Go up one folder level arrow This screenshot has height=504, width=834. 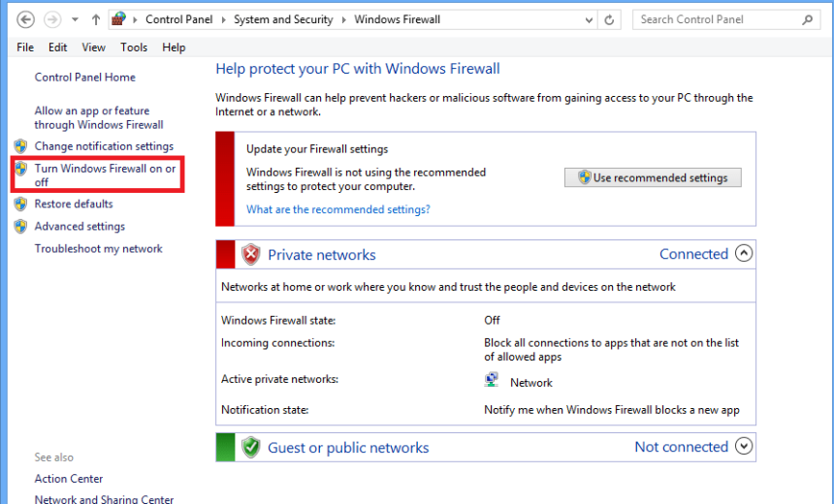(95, 19)
